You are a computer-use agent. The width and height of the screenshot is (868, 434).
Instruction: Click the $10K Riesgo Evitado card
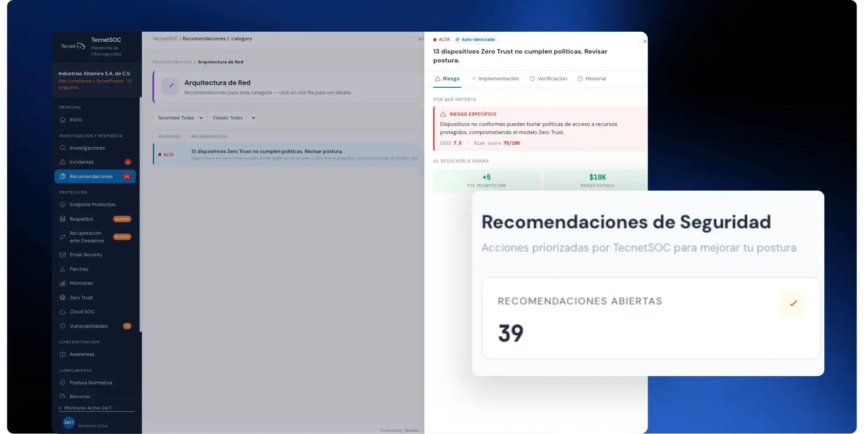pyautogui.click(x=596, y=180)
